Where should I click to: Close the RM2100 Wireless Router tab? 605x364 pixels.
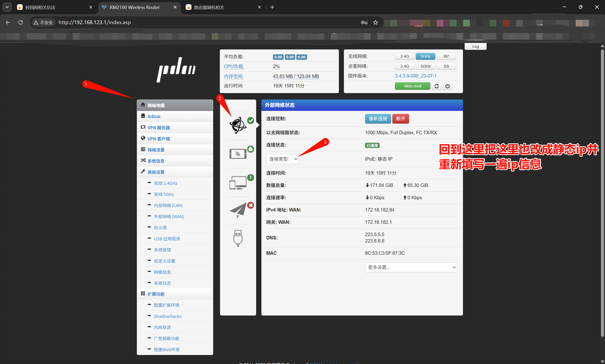click(175, 7)
